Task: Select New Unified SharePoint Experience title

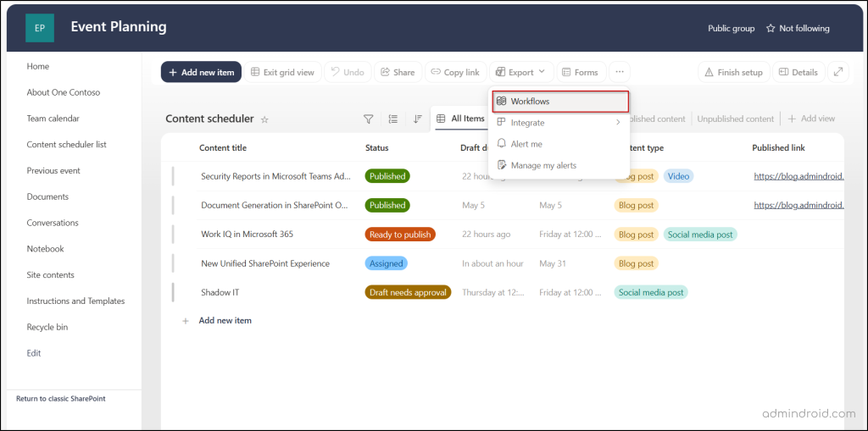Action: (265, 263)
